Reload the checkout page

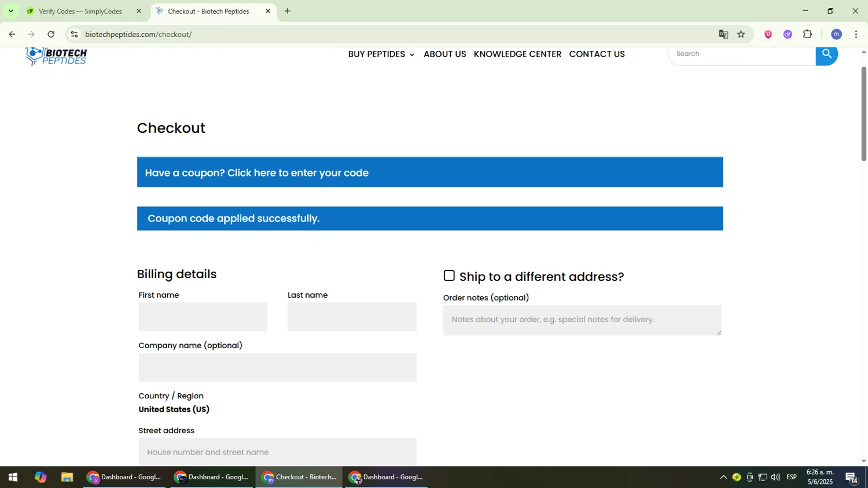tap(51, 35)
